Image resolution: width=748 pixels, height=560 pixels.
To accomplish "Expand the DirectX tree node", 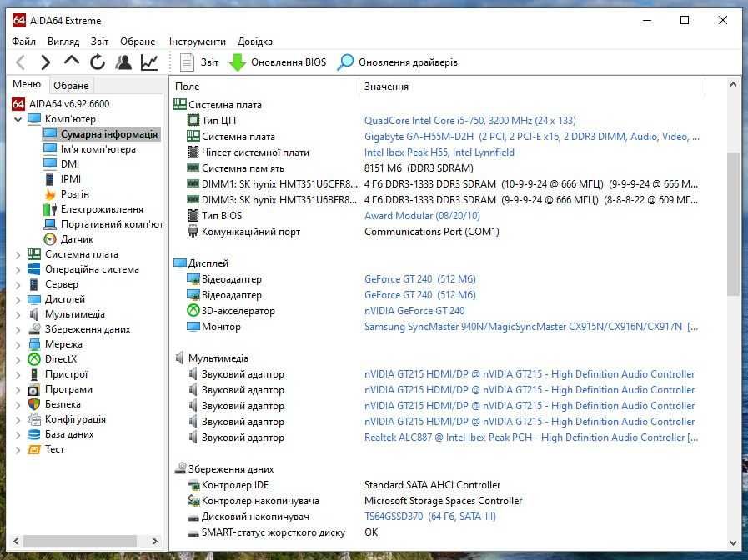I will tap(18, 359).
